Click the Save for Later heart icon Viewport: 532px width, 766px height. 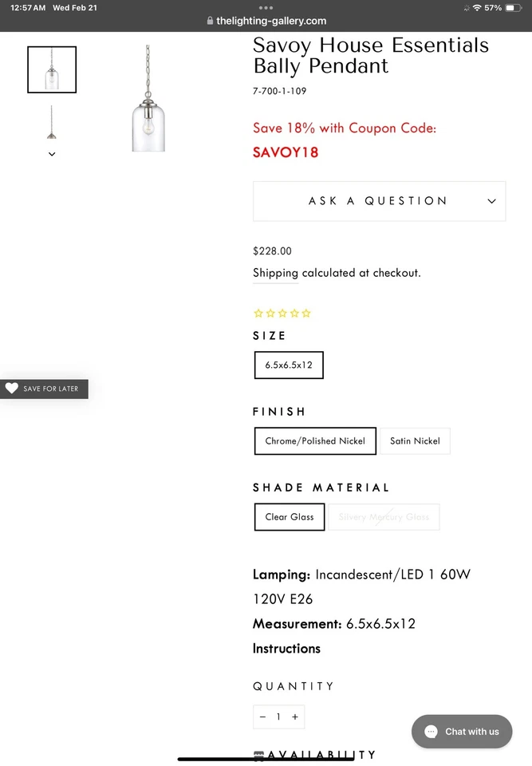point(12,389)
